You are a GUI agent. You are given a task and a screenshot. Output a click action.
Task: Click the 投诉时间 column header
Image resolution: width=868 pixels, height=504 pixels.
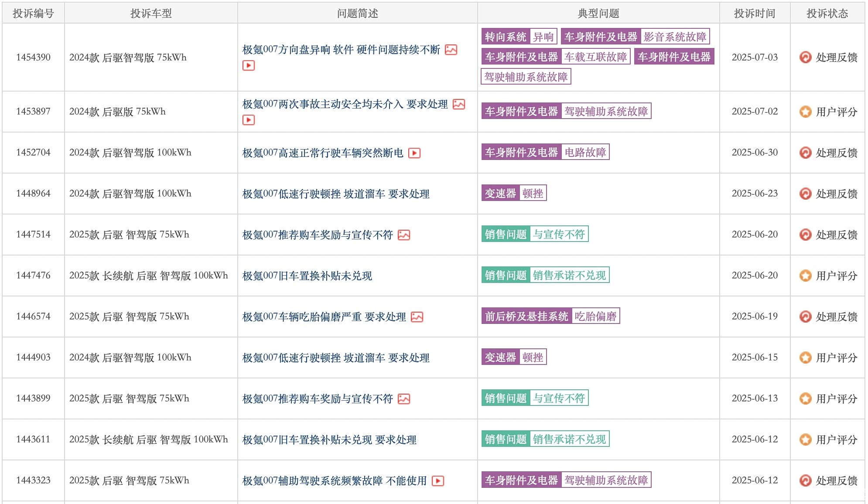(754, 14)
